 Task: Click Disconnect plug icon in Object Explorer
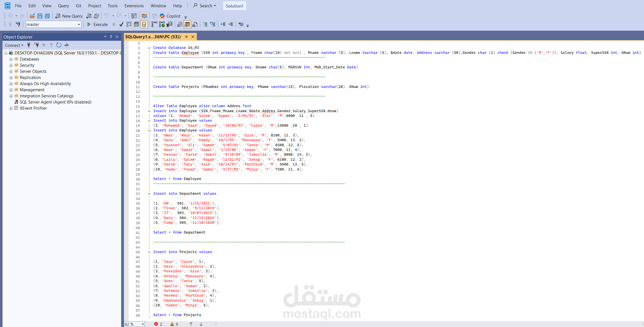point(36,45)
